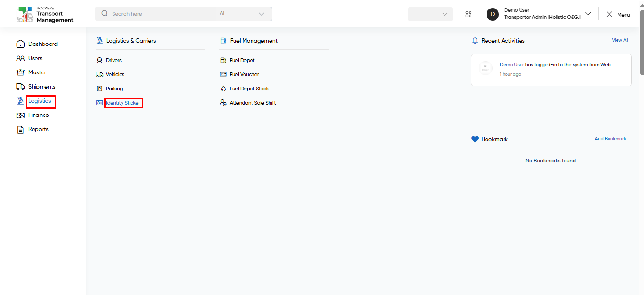Select the Master crown icon

click(x=20, y=72)
